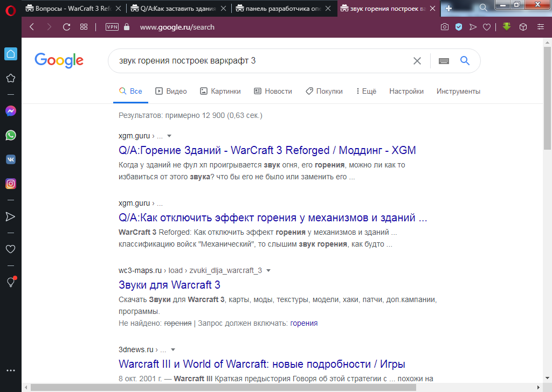Open Instagram in sidebar

coord(11,184)
